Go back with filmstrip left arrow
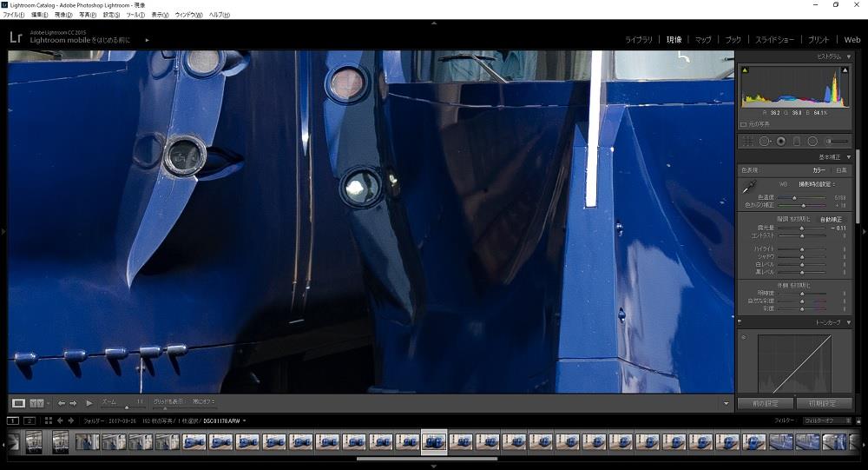The height and width of the screenshot is (470, 868). [61, 420]
